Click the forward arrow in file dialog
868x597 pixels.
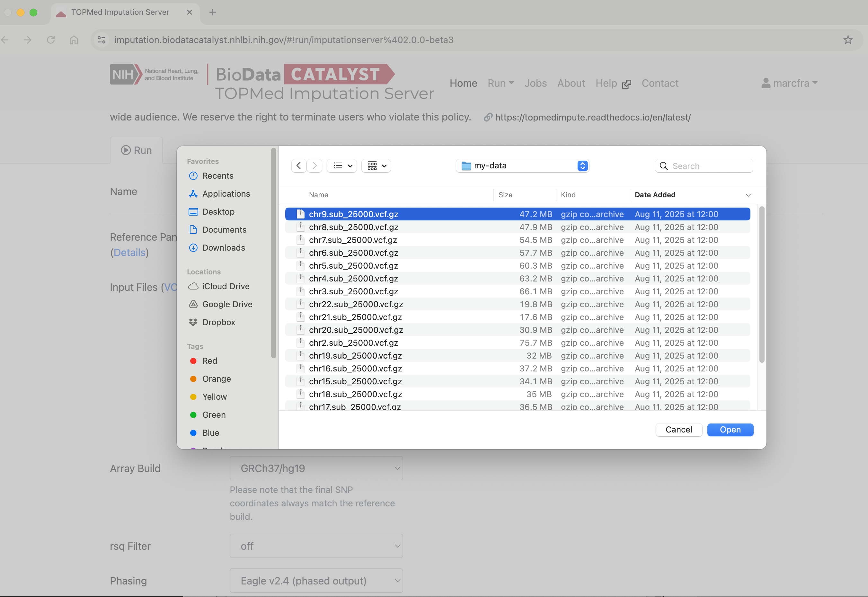(x=315, y=166)
